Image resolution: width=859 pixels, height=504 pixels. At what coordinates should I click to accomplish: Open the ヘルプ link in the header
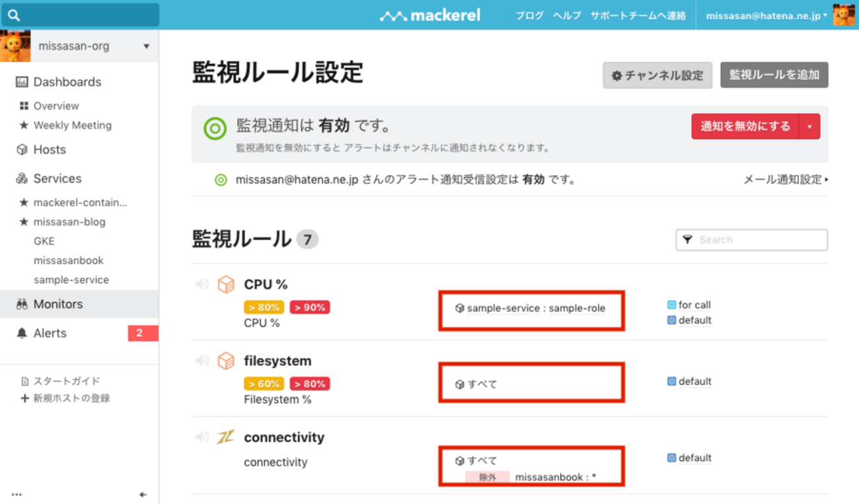(567, 16)
